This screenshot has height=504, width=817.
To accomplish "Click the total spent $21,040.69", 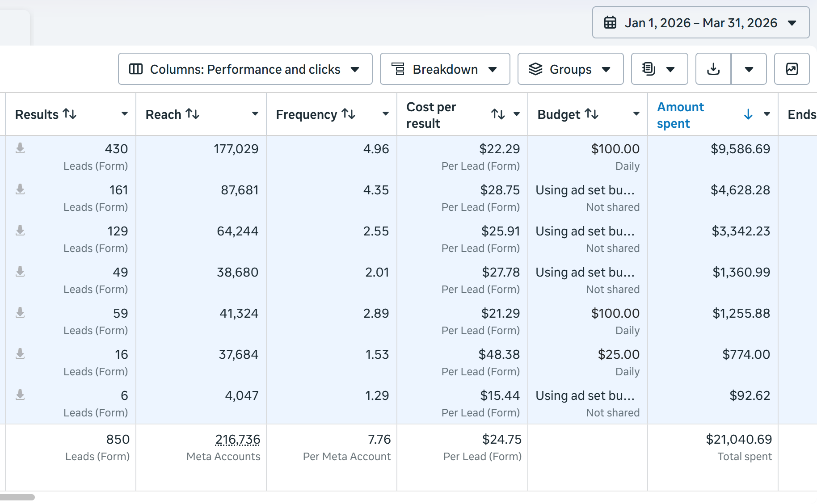I will 739,440.
